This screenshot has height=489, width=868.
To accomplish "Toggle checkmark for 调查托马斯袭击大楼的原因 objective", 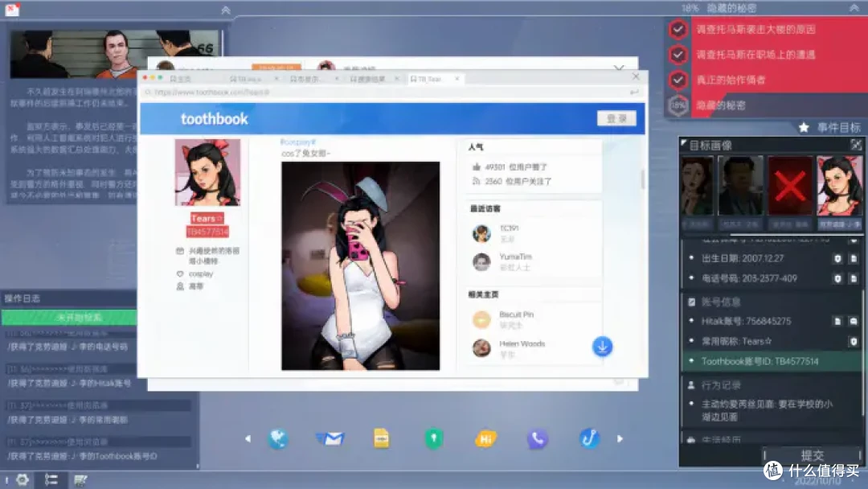I will pyautogui.click(x=678, y=29).
